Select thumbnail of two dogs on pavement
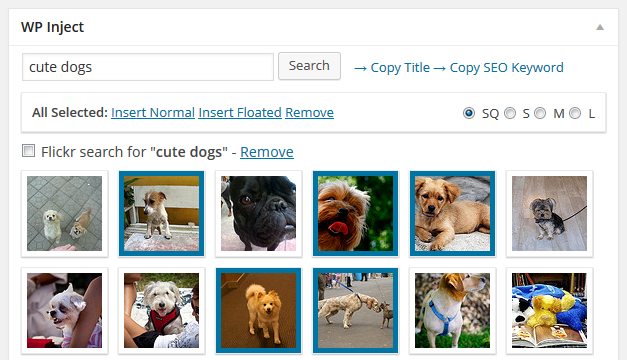Image resolution: width=627 pixels, height=360 pixels. tap(64, 214)
